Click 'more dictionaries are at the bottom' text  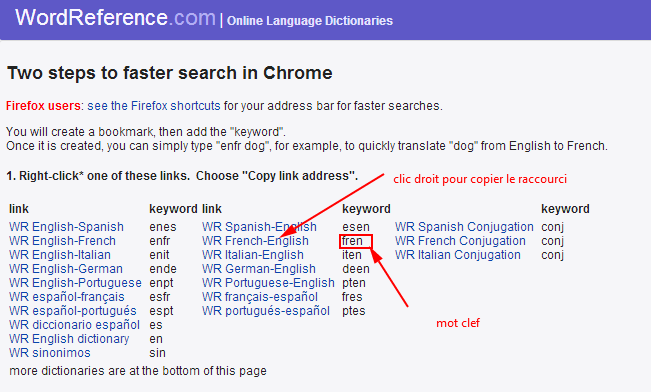(x=138, y=371)
